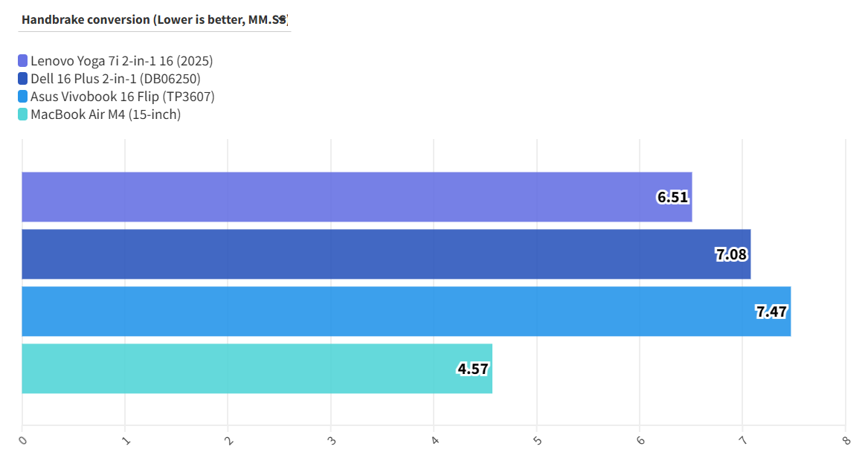The image size is (868, 458).
Task: Click the 6.51 value label
Action: pyautogui.click(x=672, y=198)
